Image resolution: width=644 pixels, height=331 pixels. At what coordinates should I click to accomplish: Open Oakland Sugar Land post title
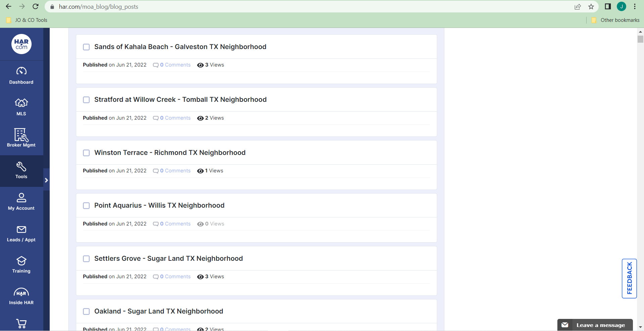[159, 311]
